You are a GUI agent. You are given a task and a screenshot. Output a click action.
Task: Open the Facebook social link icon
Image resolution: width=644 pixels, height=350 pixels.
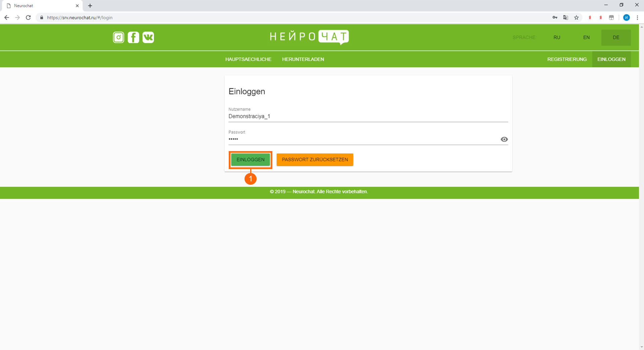click(x=133, y=37)
